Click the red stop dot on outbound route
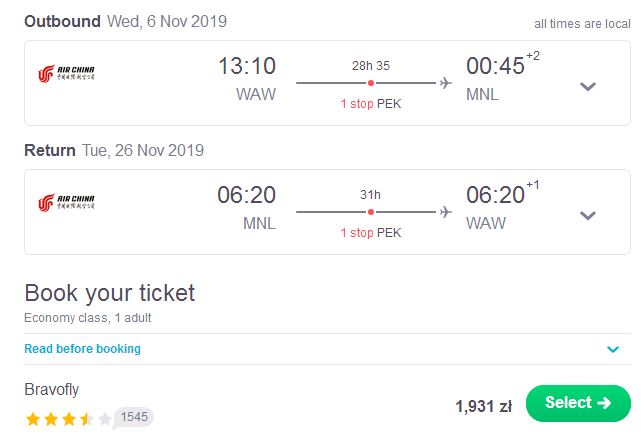 click(371, 83)
